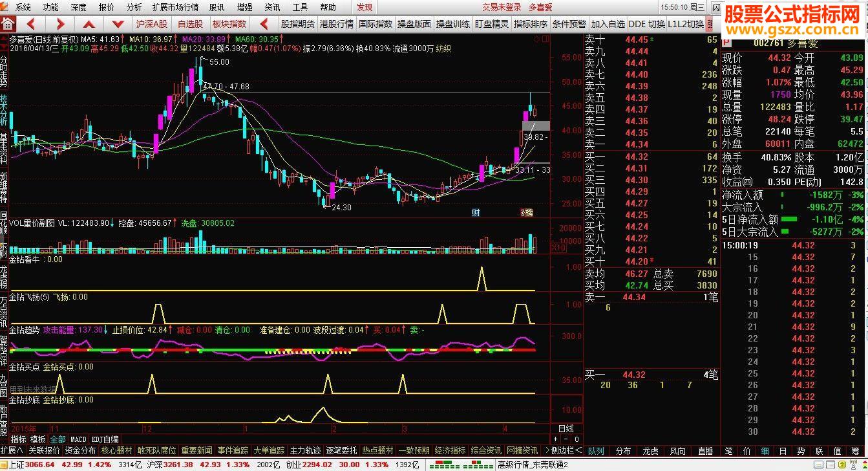Click the 交易未登录 link

tap(502, 7)
